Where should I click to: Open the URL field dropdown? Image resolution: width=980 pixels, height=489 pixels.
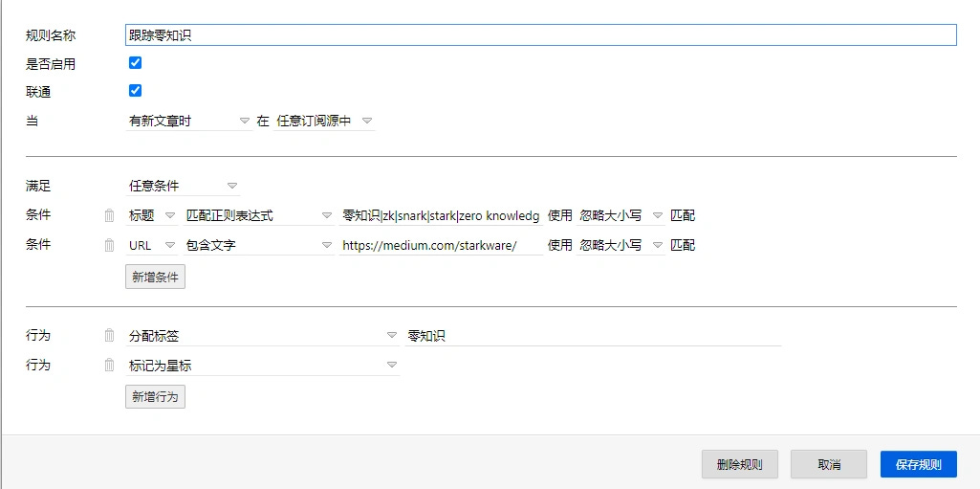(152, 246)
